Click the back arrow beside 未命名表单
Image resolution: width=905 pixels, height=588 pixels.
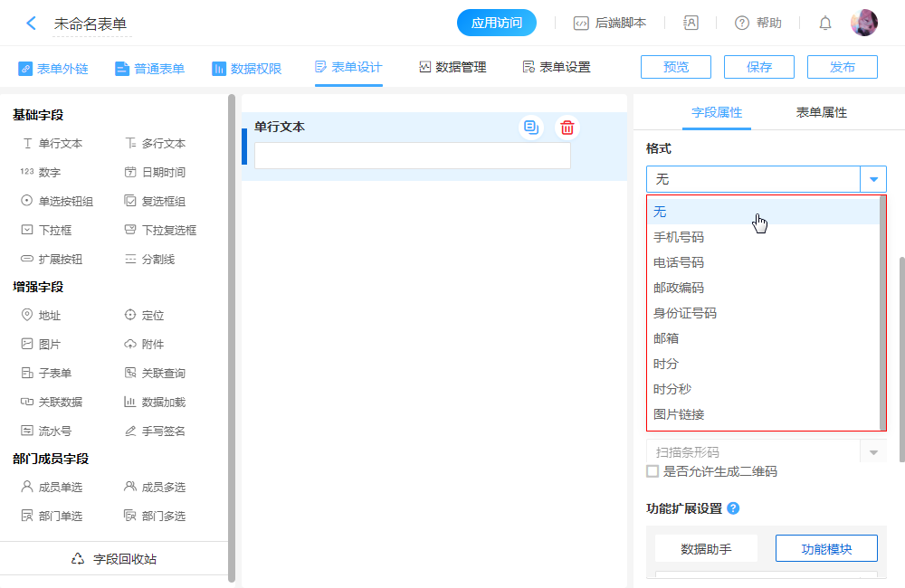(x=32, y=24)
